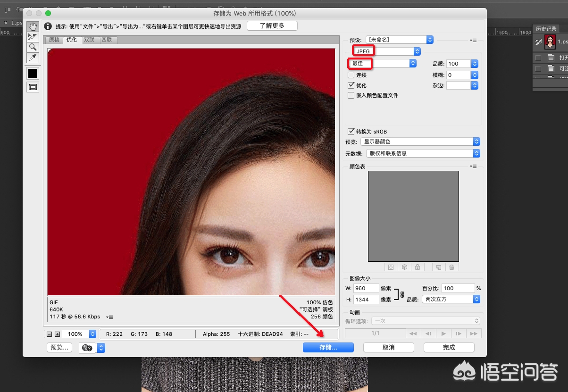This screenshot has width=568, height=392.
Task: Toggle slices visibility icon
Action: point(33,87)
